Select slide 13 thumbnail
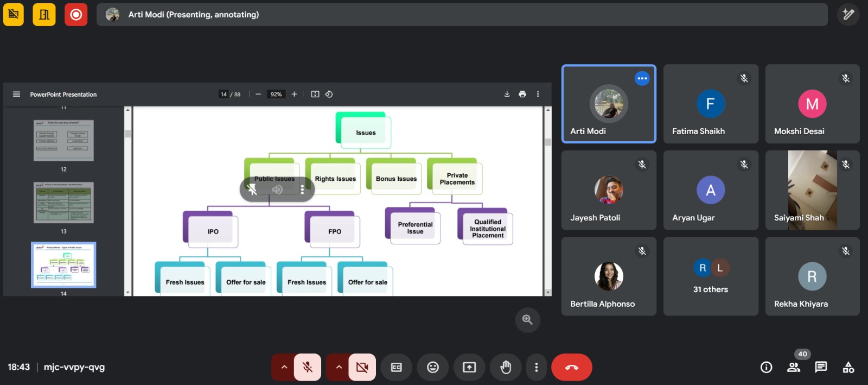This screenshot has width=868, height=385. 63,203
